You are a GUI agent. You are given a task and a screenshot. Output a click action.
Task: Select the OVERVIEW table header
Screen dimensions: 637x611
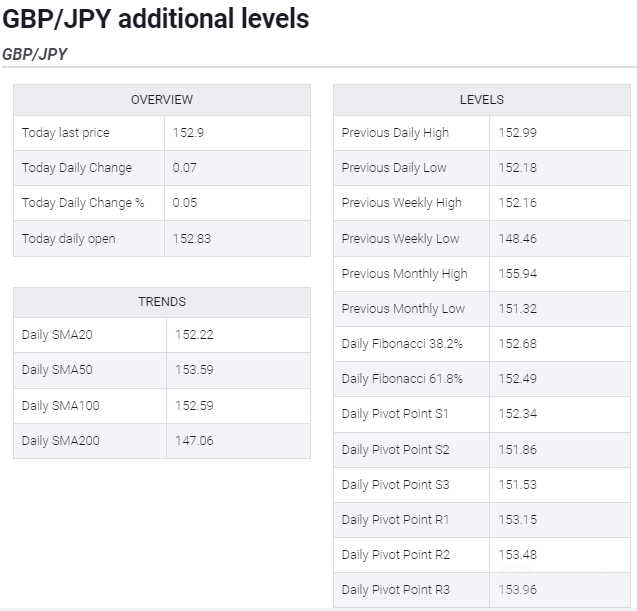[162, 100]
